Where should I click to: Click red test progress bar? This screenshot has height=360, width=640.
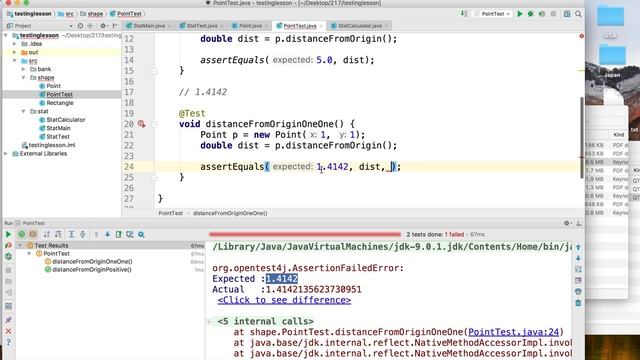[305, 234]
